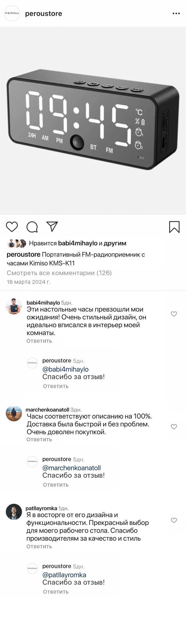
Task: Open the clock product image
Action: (93, 120)
